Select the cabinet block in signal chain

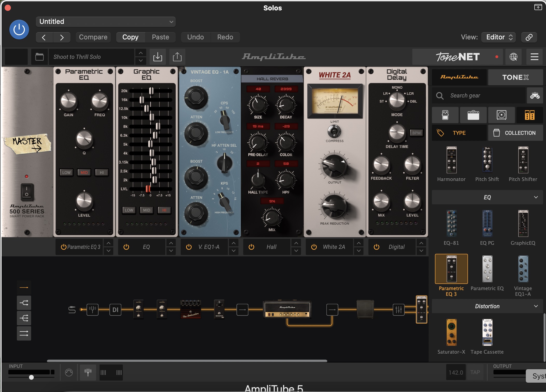[x=365, y=309]
